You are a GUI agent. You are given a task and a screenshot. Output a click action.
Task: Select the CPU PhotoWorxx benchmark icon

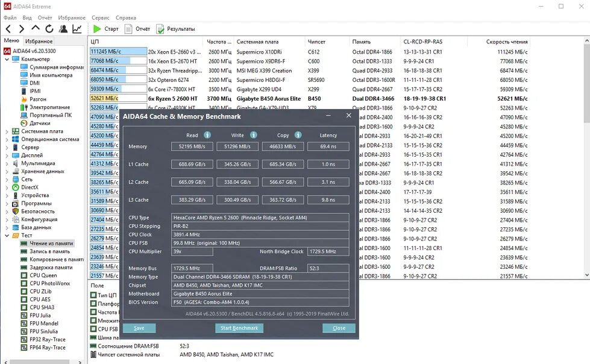(24, 283)
